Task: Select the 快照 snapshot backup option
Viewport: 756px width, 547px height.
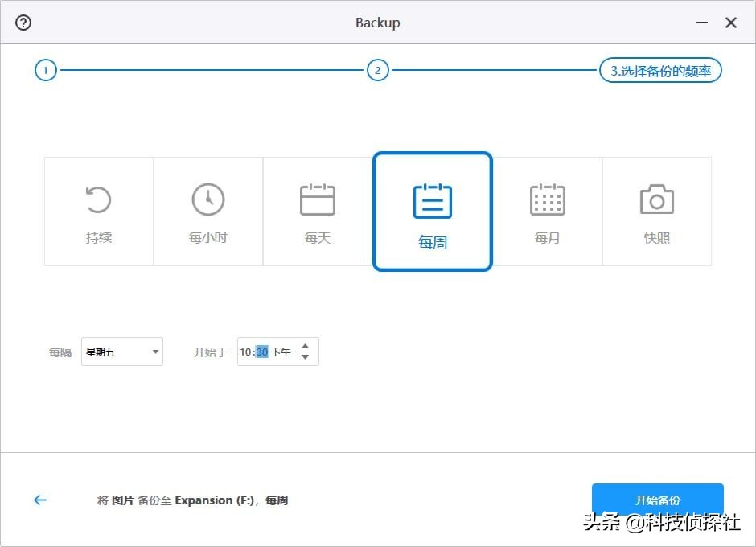Action: pos(657,212)
